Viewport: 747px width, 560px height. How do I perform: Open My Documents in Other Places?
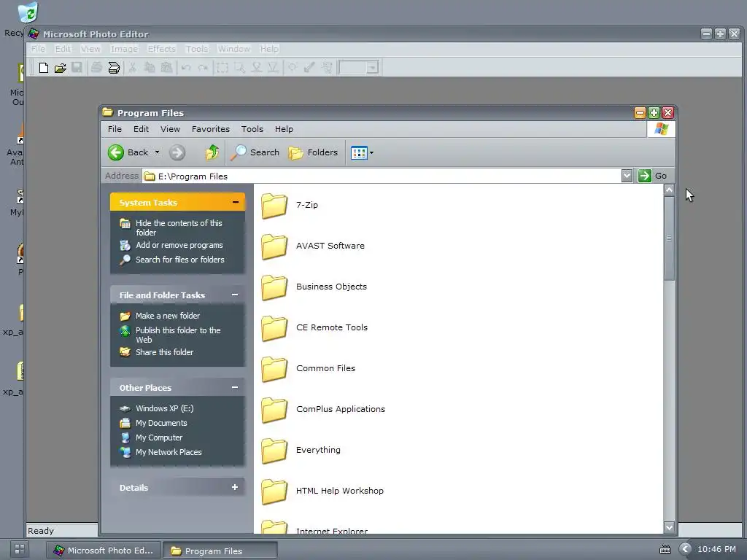pyautogui.click(x=161, y=423)
